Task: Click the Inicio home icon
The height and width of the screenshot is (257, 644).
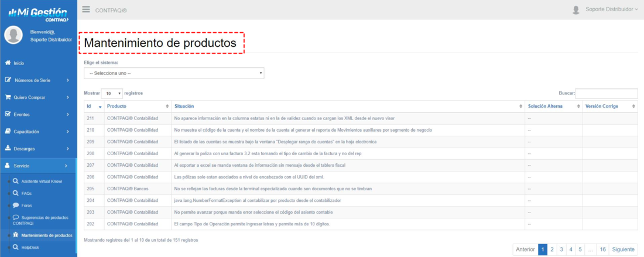Action: [8, 63]
